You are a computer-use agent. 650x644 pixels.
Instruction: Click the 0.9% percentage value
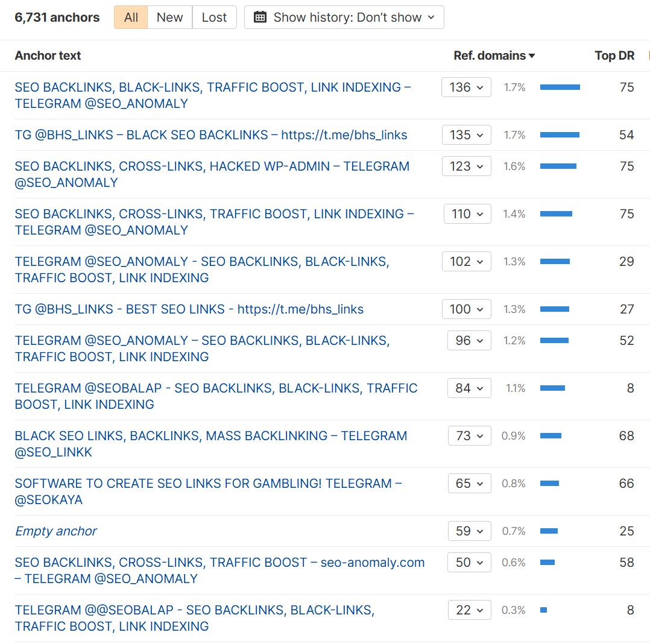pyautogui.click(x=513, y=436)
